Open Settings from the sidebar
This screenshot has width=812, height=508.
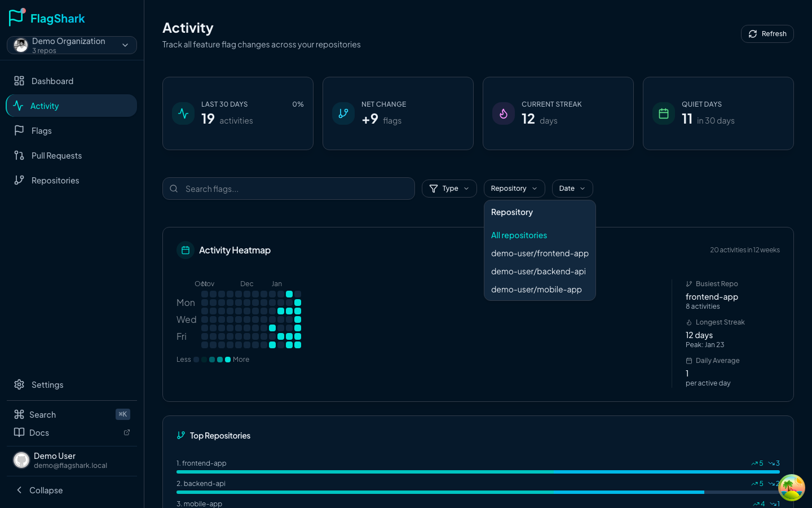click(x=47, y=385)
